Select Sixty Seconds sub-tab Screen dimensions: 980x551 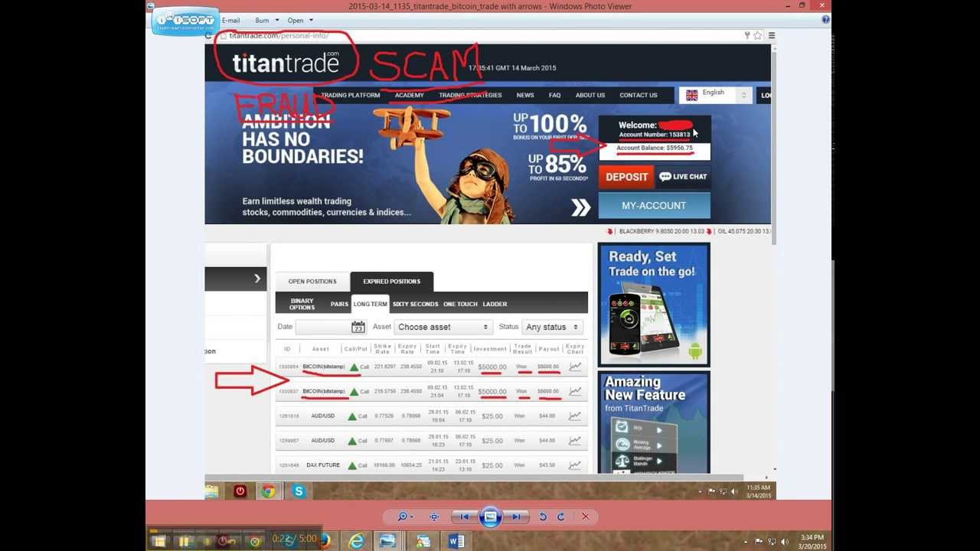(415, 304)
